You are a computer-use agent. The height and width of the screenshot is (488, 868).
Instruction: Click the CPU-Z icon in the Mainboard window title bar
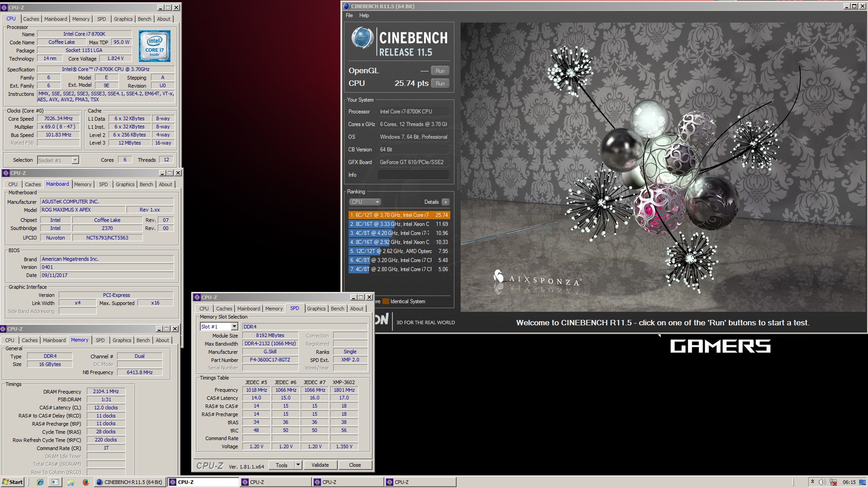point(6,173)
